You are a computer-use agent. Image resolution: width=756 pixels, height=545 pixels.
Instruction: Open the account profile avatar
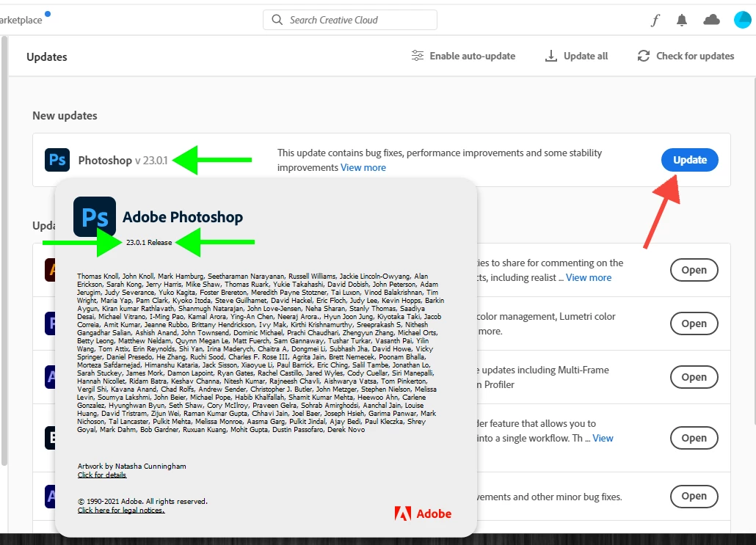click(743, 20)
